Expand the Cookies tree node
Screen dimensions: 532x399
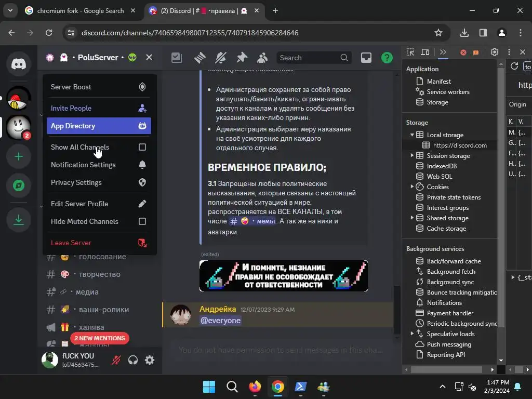pos(412,187)
